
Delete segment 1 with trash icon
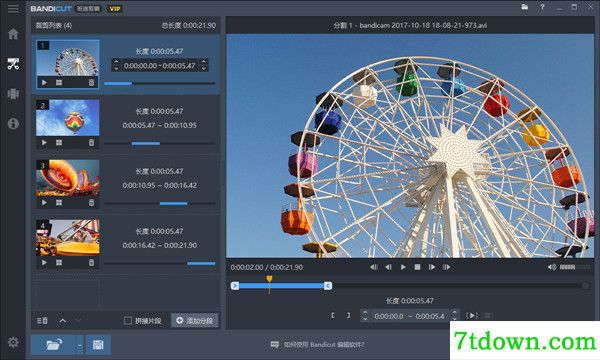(x=91, y=83)
